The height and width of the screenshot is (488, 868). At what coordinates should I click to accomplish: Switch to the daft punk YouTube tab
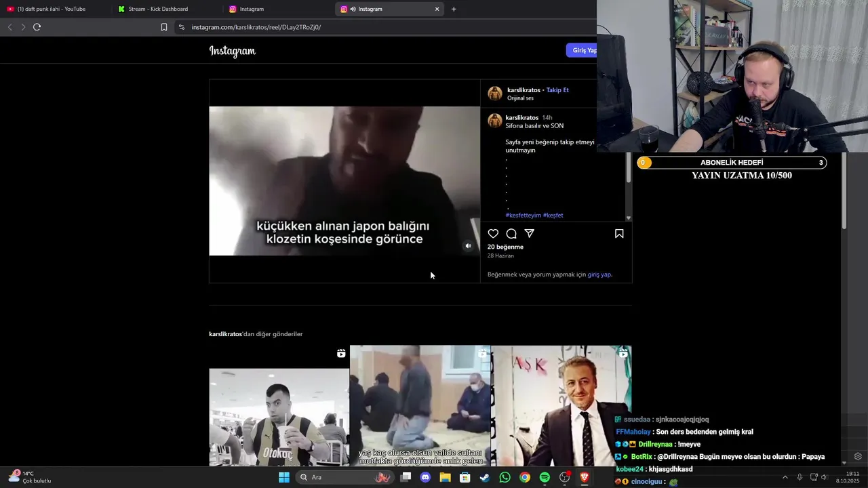(x=52, y=9)
